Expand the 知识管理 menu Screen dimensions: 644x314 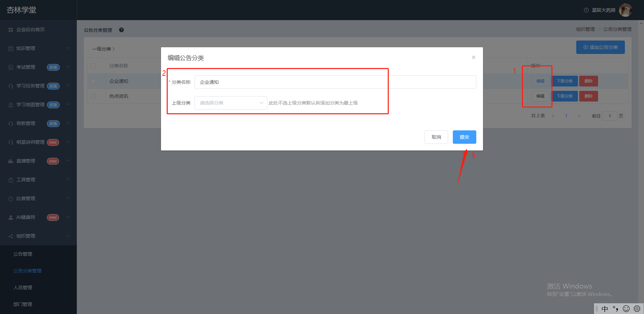coord(68,48)
